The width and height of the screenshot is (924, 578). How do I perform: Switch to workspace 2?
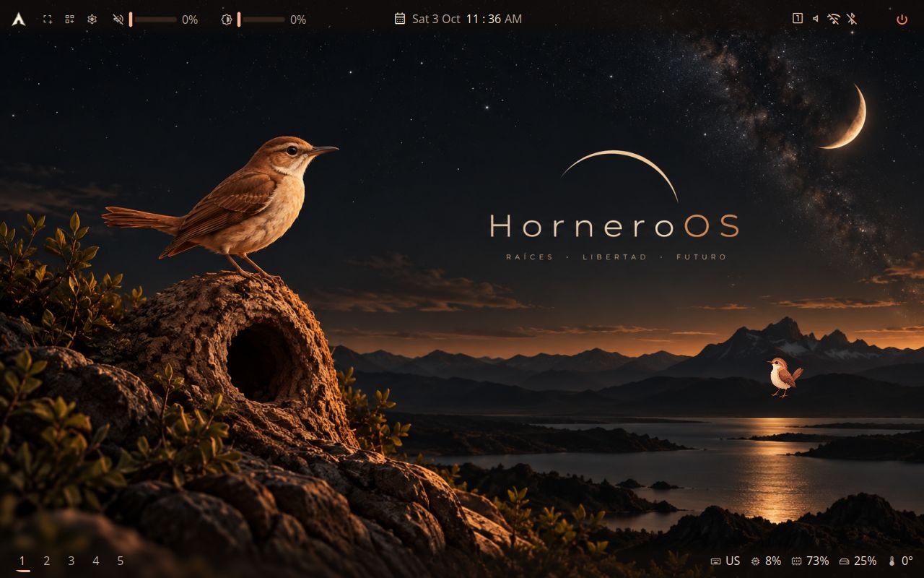tap(47, 561)
